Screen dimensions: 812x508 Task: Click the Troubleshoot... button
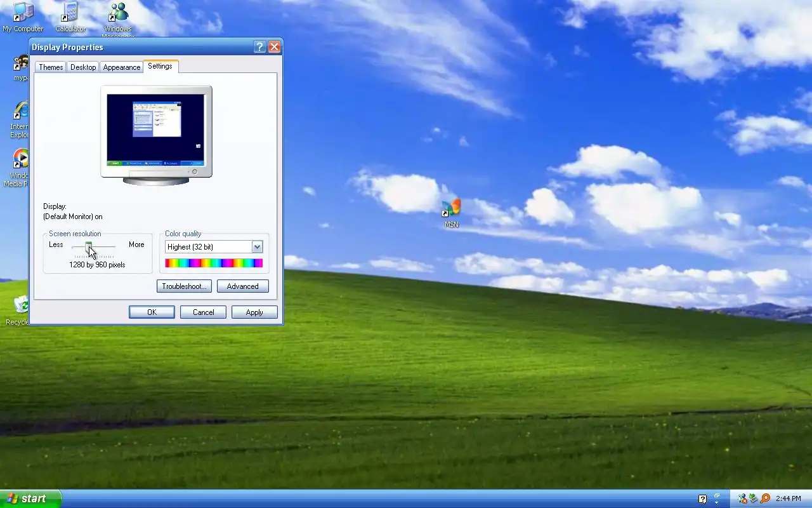184,286
